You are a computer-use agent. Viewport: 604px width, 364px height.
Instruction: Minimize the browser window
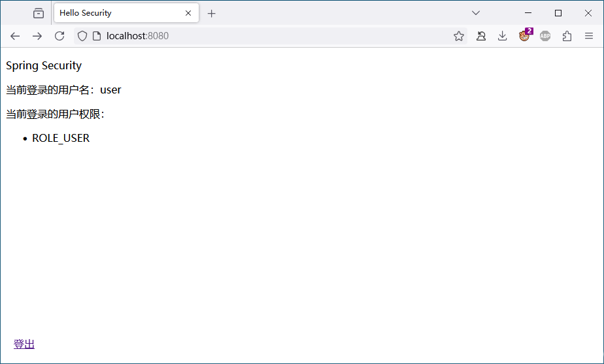point(528,13)
